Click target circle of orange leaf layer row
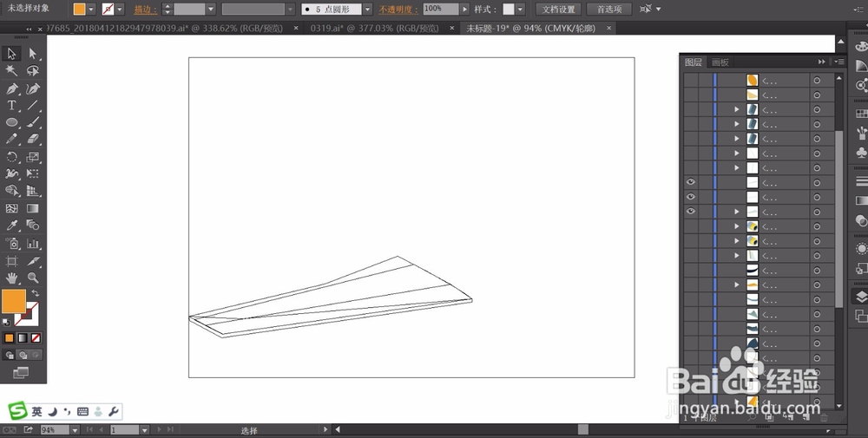 (x=817, y=80)
